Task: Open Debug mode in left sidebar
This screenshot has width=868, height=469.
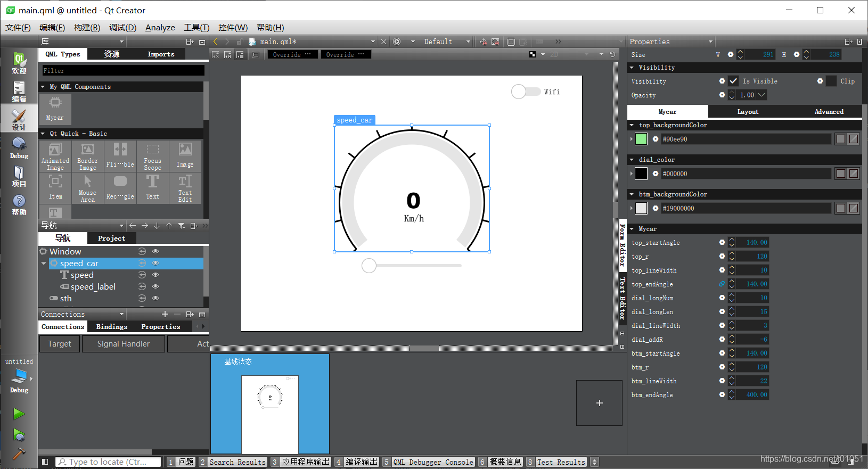Action: pyautogui.click(x=19, y=147)
